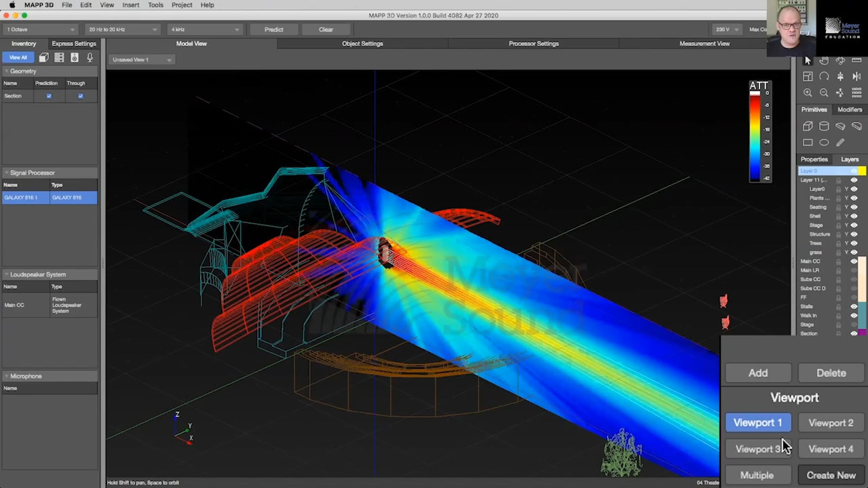The image size is (868, 488).
Task: Switch to Properties tab
Action: point(814,159)
